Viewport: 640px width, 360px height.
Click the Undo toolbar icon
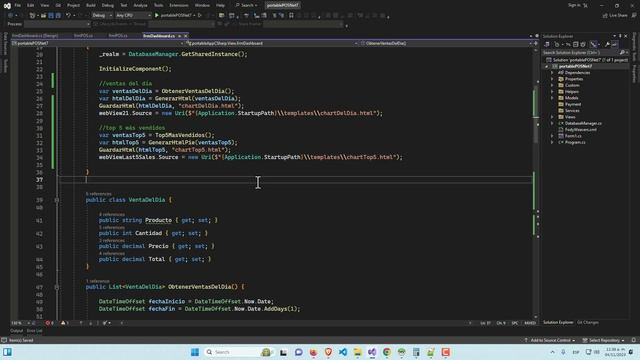[68, 16]
